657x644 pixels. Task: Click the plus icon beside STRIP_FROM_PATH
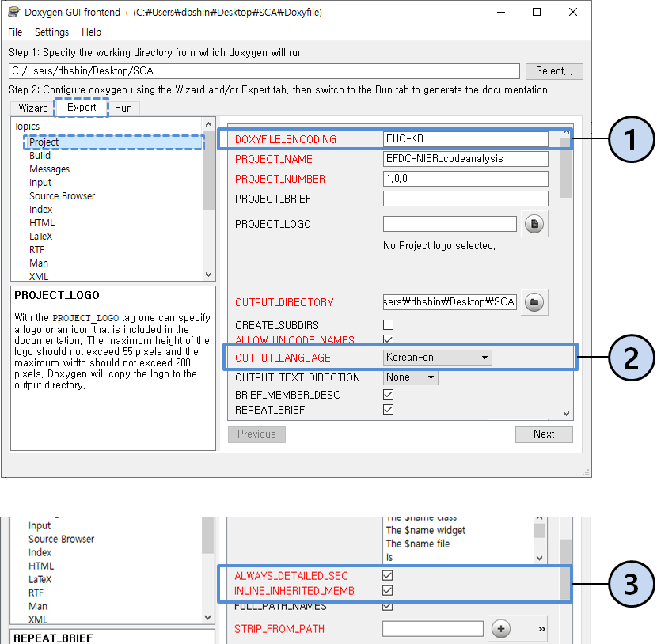point(501,628)
